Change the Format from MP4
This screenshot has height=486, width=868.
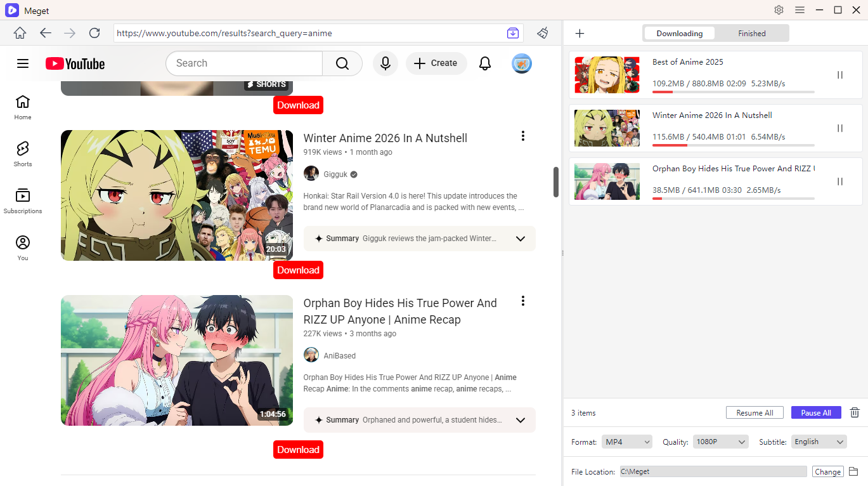(x=626, y=441)
